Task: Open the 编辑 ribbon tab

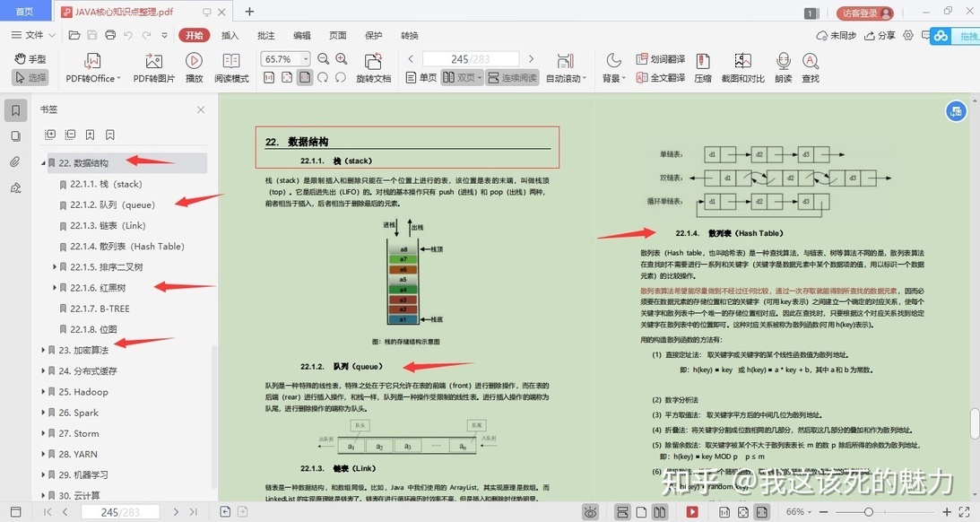Action: point(302,35)
